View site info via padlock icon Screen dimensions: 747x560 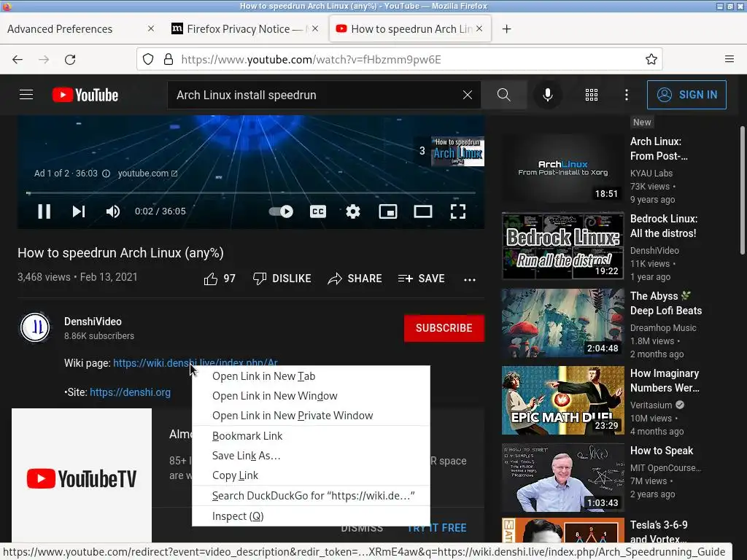[x=169, y=60]
